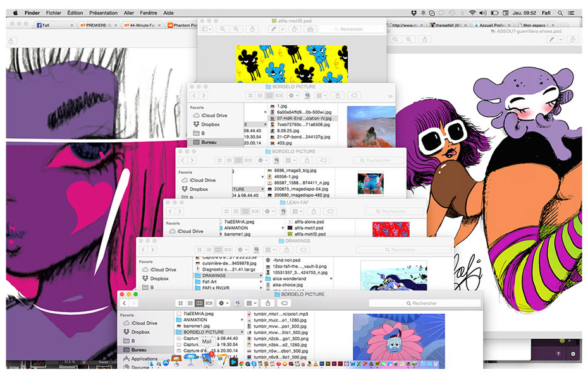
Task: Switch to the 44-Minute browser tab
Action: [142, 25]
